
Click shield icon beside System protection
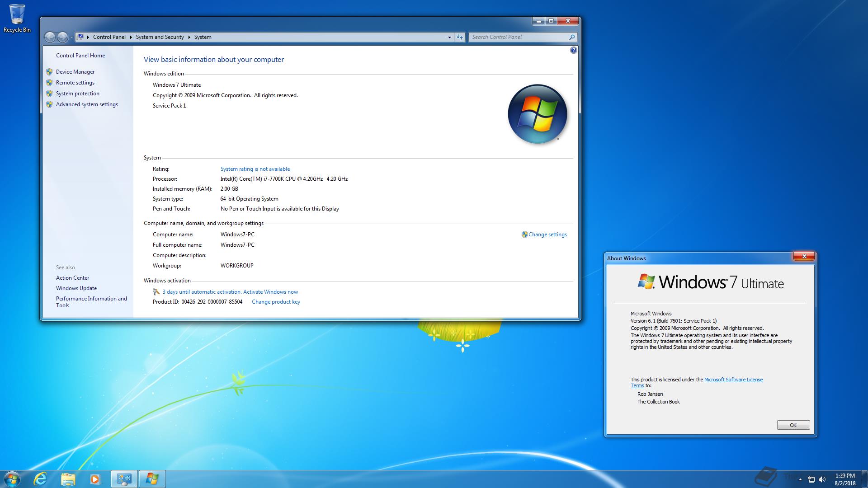[x=49, y=94]
